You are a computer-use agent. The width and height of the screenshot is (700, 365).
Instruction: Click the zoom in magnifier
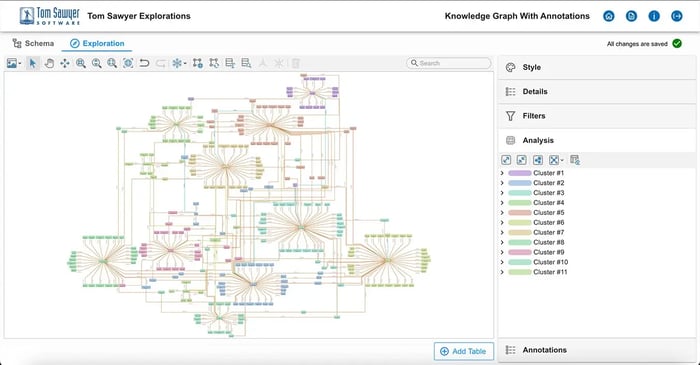coord(81,63)
